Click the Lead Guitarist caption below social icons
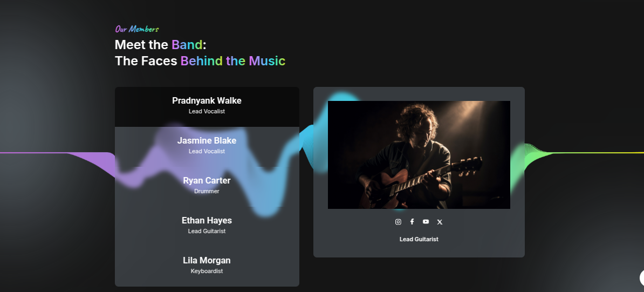This screenshot has width=644, height=292. click(419, 239)
